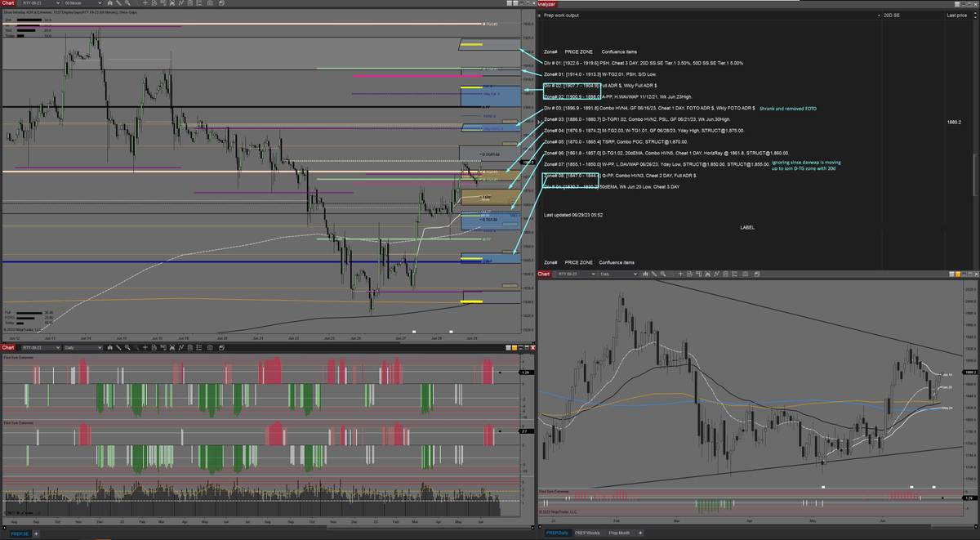Click the LABEL text in Analyzer
Screen dimensions: 980x540
tap(747, 228)
